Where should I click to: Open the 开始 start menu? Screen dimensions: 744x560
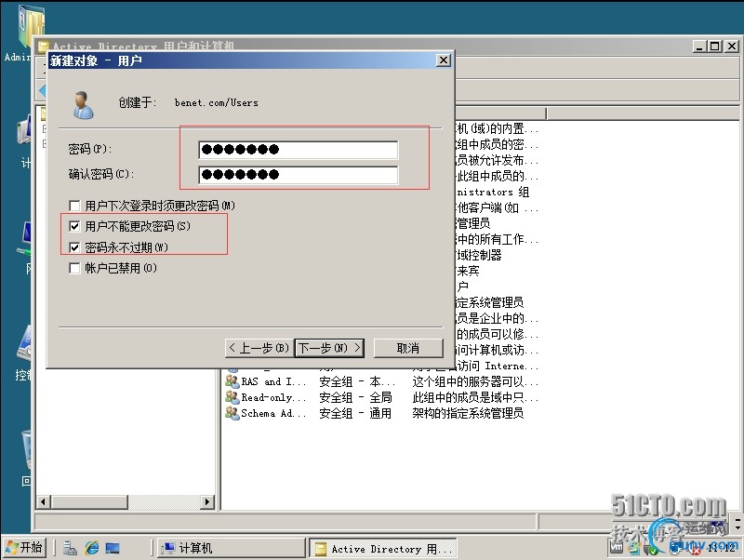(x=24, y=548)
